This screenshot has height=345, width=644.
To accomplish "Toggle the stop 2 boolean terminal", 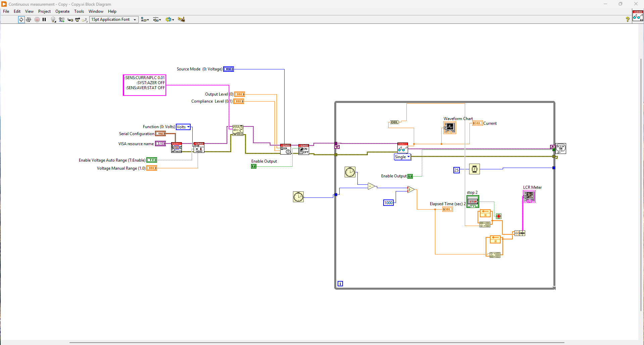I will coord(473,202).
